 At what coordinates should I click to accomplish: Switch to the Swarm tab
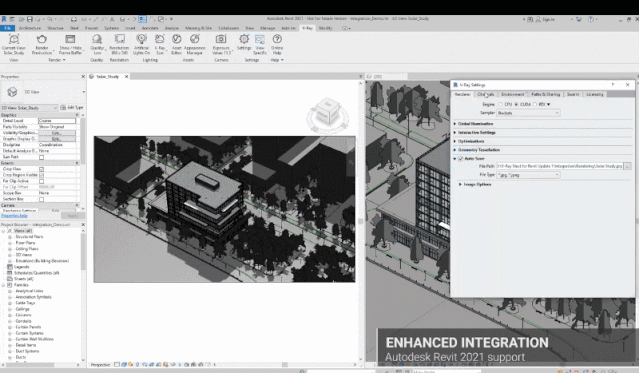(x=573, y=94)
